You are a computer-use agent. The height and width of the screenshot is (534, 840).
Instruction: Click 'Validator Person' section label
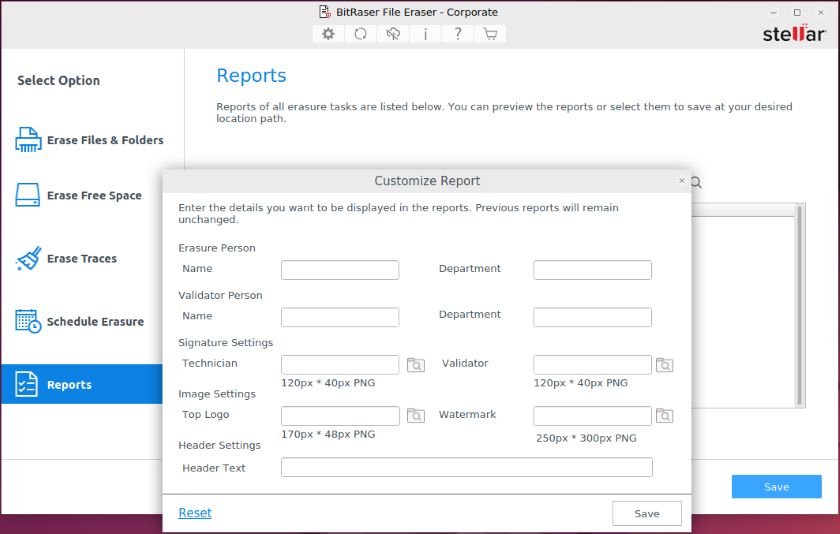220,295
